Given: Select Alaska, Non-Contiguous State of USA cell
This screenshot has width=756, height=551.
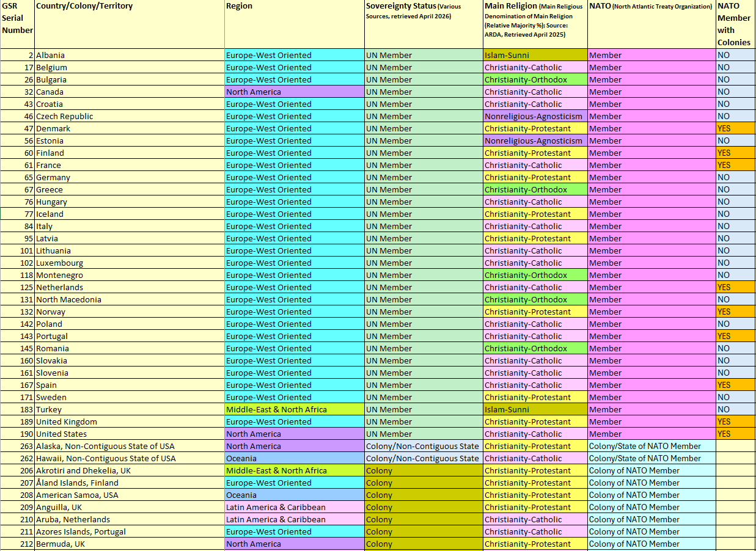Looking at the screenshot, I should pos(130,446).
